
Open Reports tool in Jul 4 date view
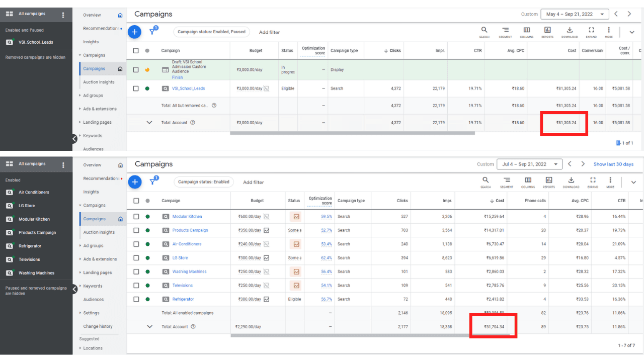click(x=549, y=182)
